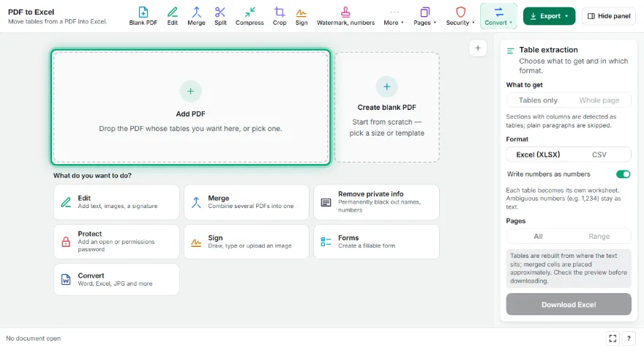The image size is (644, 348).
Task: Open the Merge tool in the toolbar
Action: pyautogui.click(x=196, y=16)
